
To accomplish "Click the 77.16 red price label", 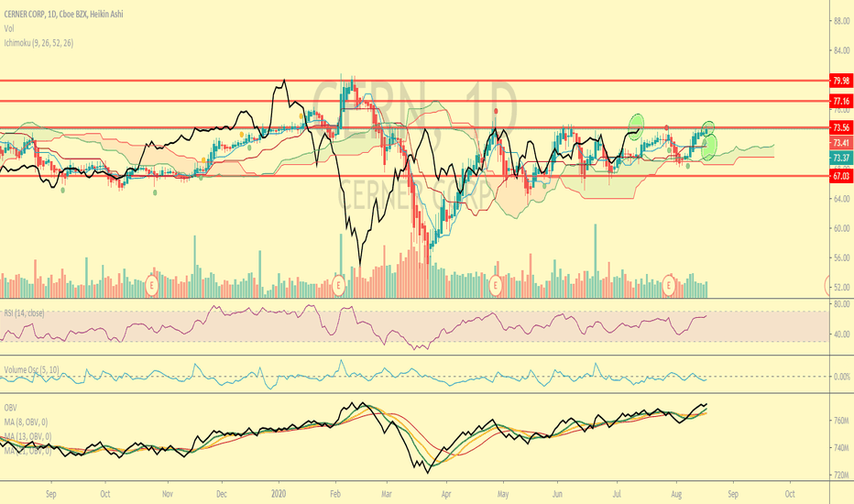I will (x=841, y=102).
